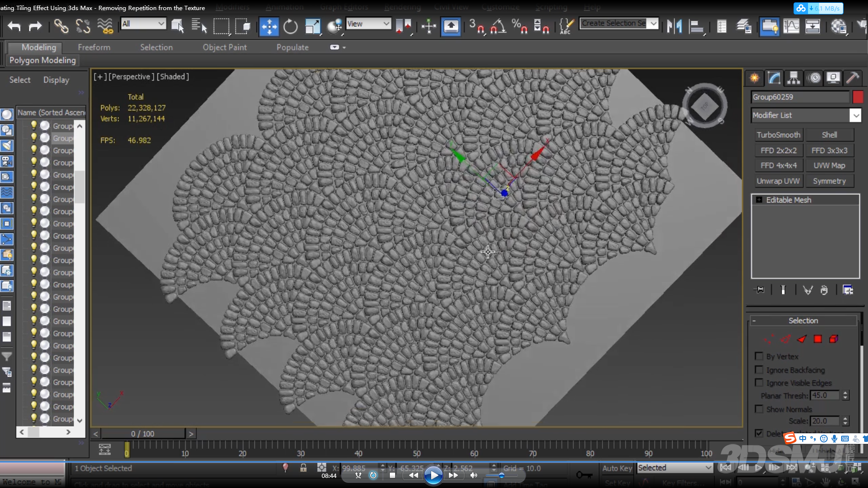Image resolution: width=868 pixels, height=488 pixels.
Task: Open the scene explorer Display menu
Action: pyautogui.click(x=56, y=80)
